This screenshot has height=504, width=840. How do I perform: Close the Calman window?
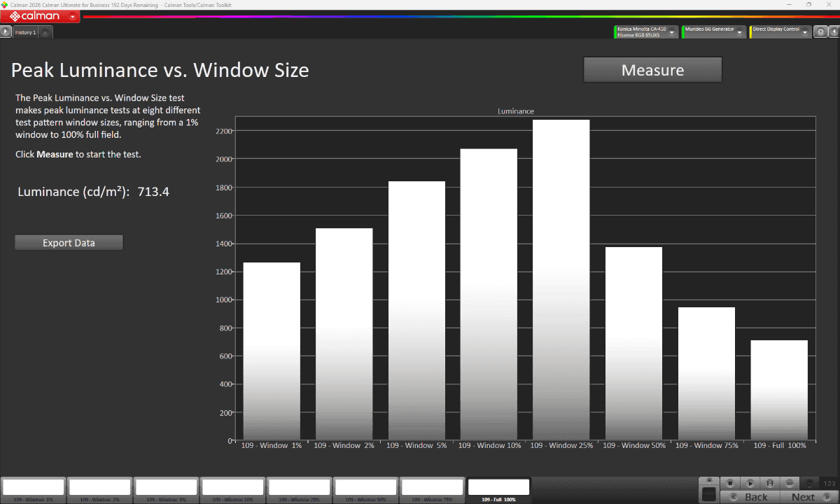coord(829,4)
